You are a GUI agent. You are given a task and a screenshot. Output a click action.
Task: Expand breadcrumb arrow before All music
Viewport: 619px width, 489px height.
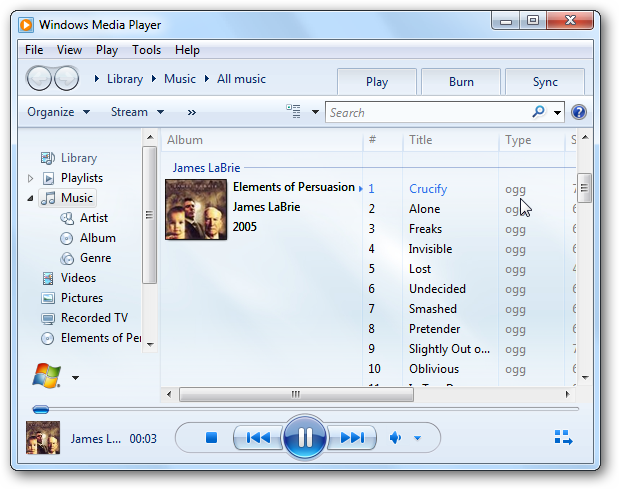(x=206, y=79)
